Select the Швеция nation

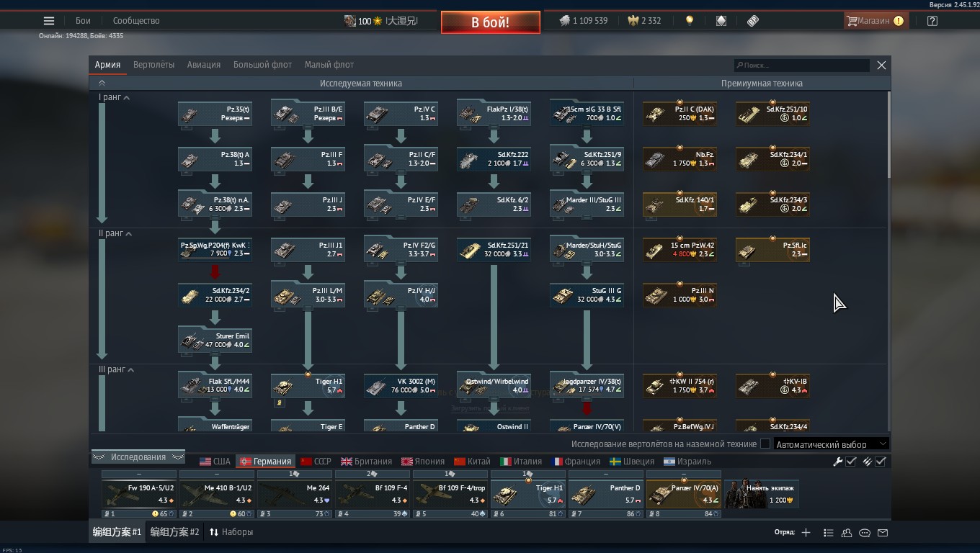point(632,462)
